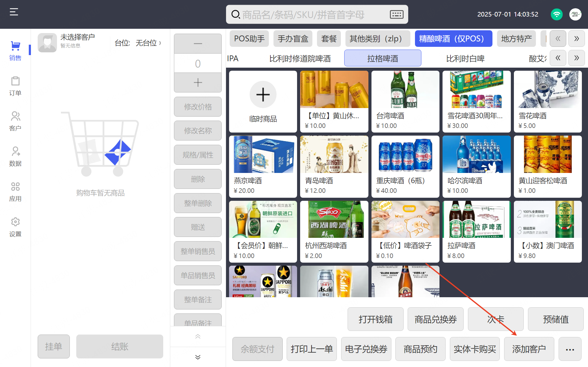
Task: Page category tabs backward
Action: 558,39
